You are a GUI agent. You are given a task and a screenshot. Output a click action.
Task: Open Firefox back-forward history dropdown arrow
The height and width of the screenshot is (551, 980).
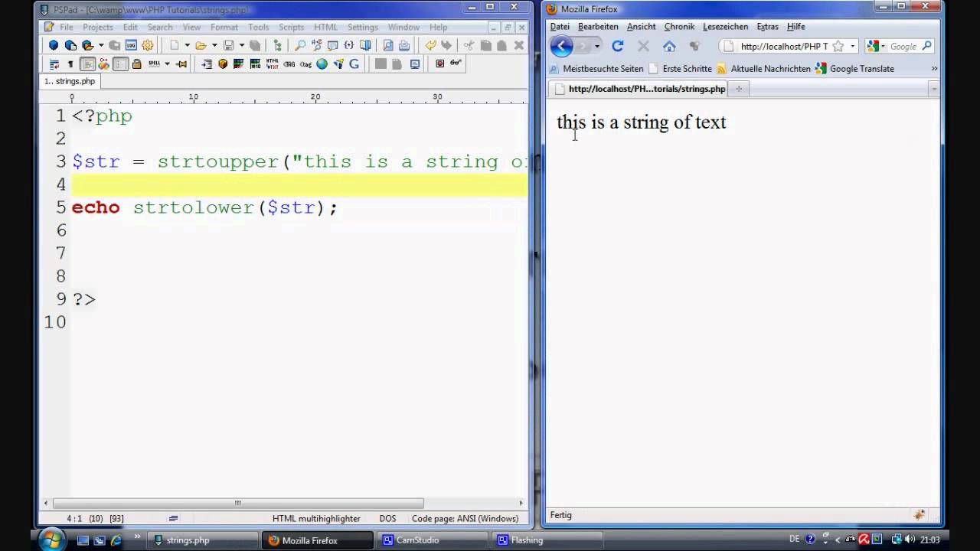[597, 46]
